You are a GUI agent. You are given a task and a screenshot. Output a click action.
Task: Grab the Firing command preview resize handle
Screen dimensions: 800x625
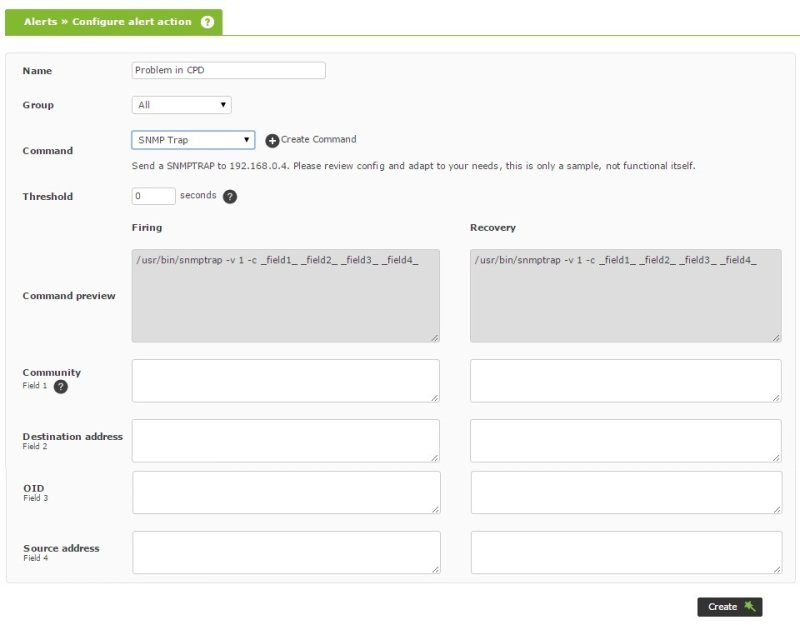pyautogui.click(x=435, y=338)
